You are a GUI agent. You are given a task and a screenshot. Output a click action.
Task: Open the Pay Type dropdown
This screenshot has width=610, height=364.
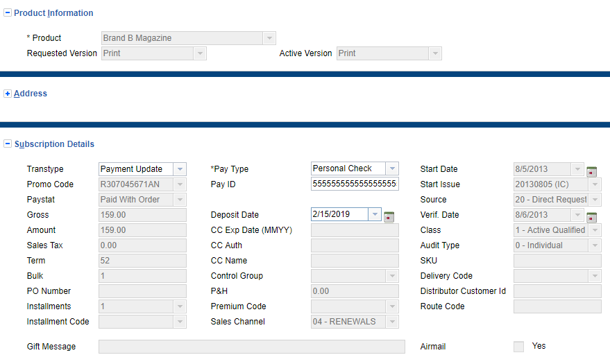point(392,168)
